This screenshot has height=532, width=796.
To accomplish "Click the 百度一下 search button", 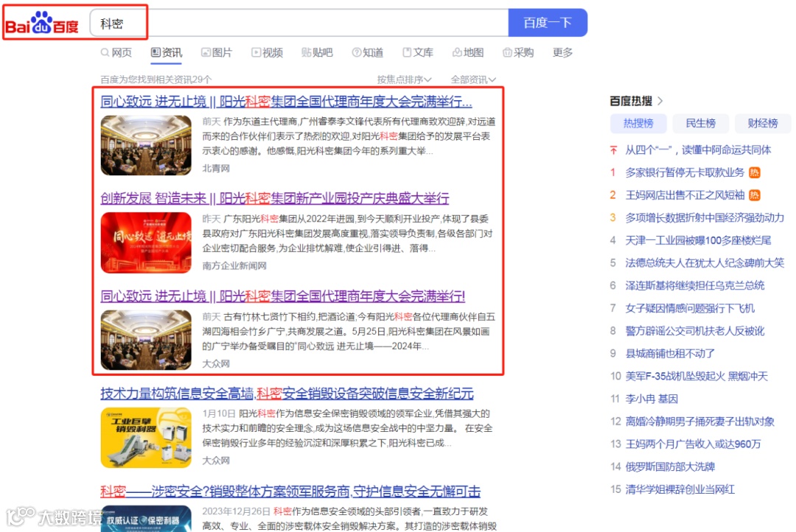I will pyautogui.click(x=548, y=23).
